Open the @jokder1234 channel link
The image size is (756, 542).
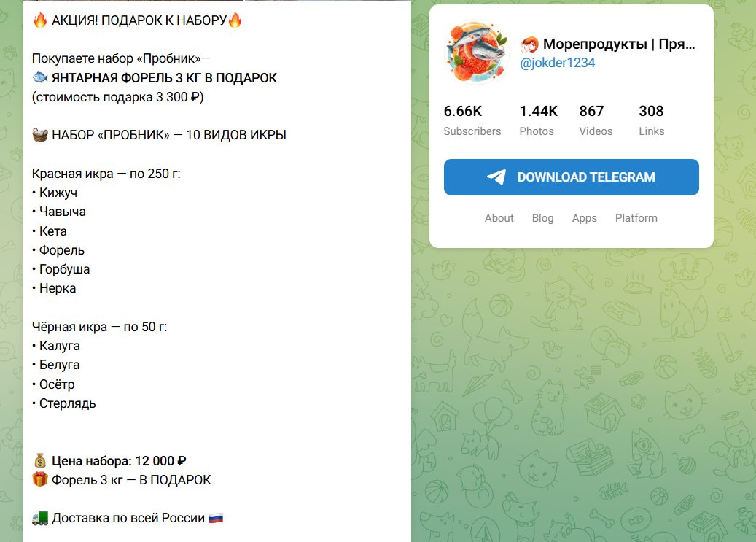[x=558, y=63]
